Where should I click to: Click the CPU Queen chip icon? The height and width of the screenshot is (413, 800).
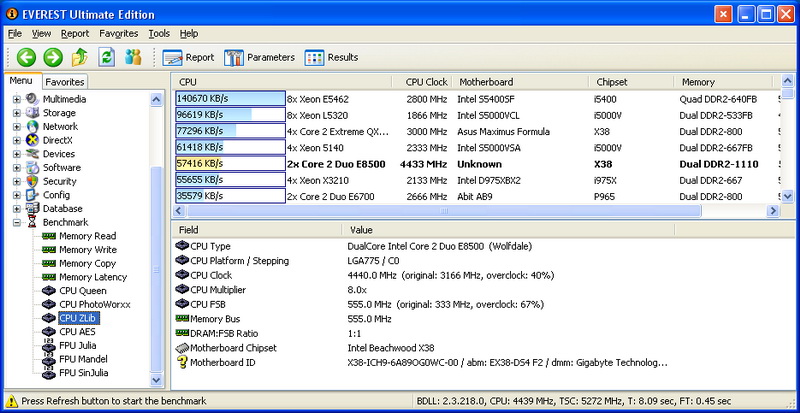pos(49,291)
